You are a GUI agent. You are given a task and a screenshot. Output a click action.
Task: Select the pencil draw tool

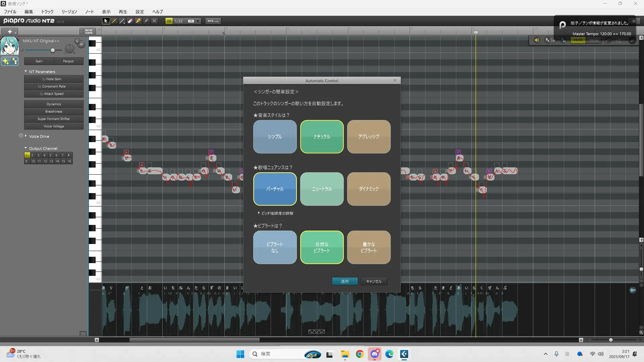coord(114,21)
